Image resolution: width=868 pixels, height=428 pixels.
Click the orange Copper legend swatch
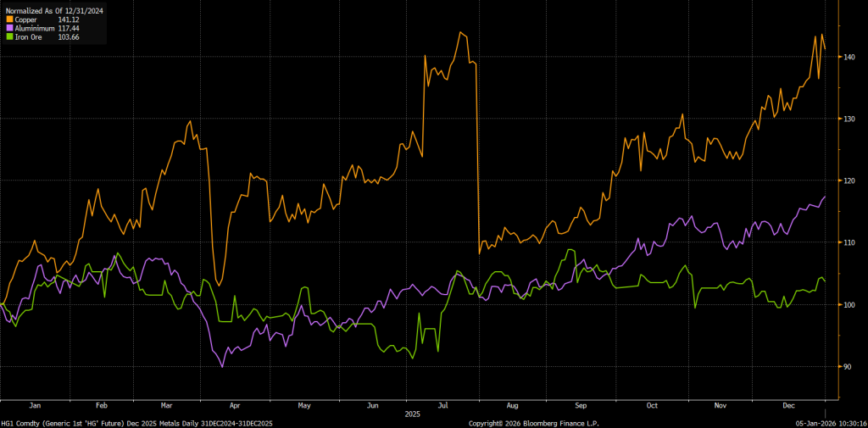point(10,19)
